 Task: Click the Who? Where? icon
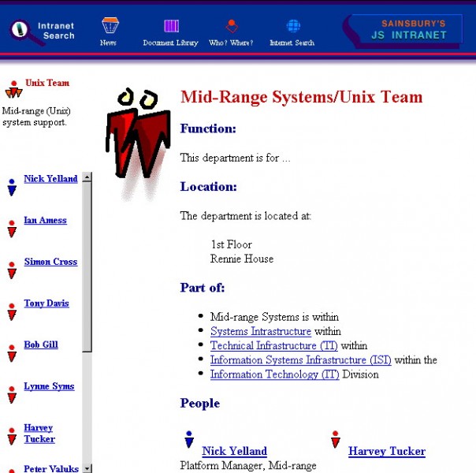[231, 26]
